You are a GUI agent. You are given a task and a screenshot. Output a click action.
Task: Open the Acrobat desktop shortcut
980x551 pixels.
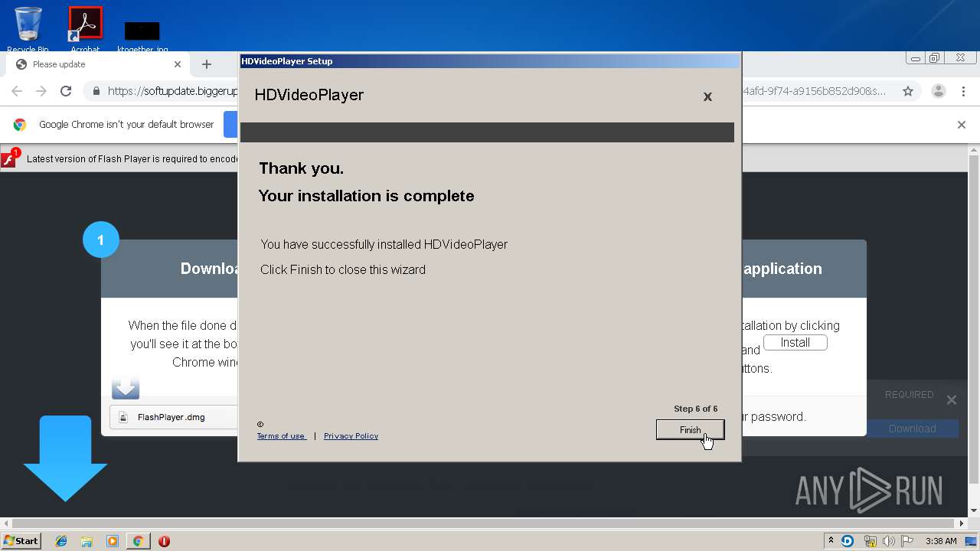pos(85,29)
